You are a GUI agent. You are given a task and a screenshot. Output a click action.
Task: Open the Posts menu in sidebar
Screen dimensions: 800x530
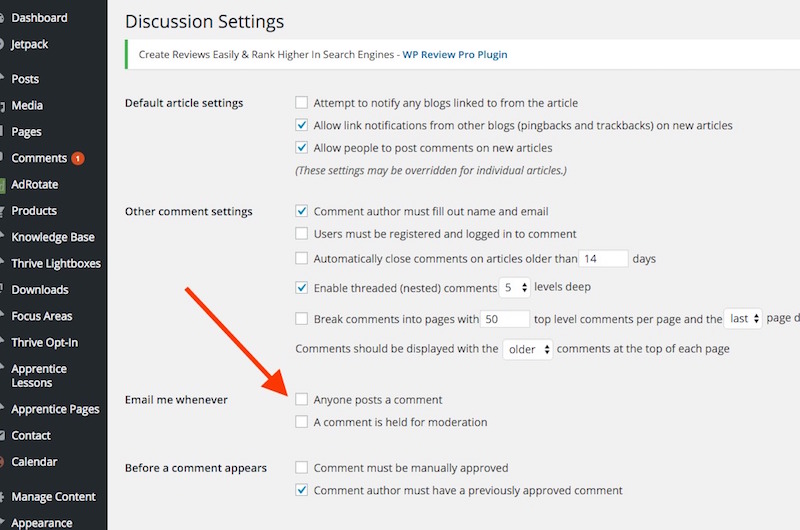click(25, 79)
